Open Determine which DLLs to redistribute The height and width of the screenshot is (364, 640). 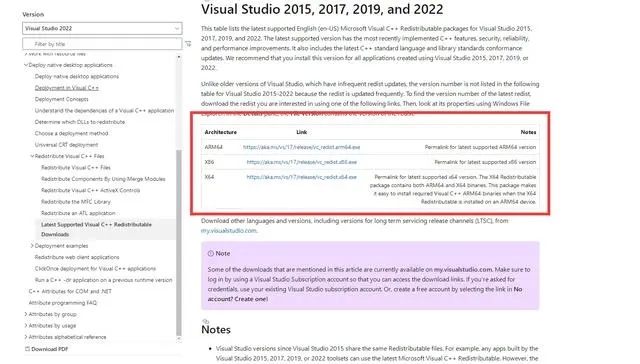point(80,122)
